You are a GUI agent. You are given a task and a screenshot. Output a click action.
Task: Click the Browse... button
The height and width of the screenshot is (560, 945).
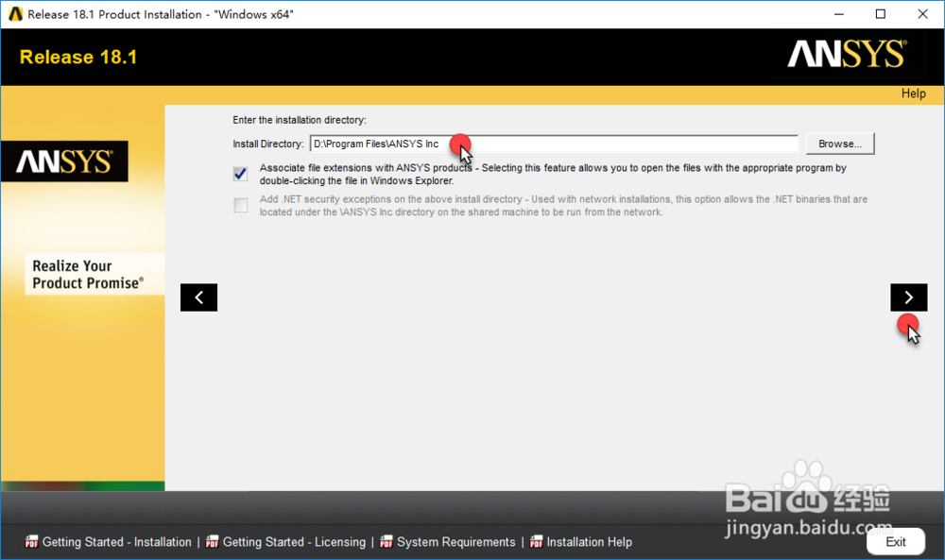(840, 144)
